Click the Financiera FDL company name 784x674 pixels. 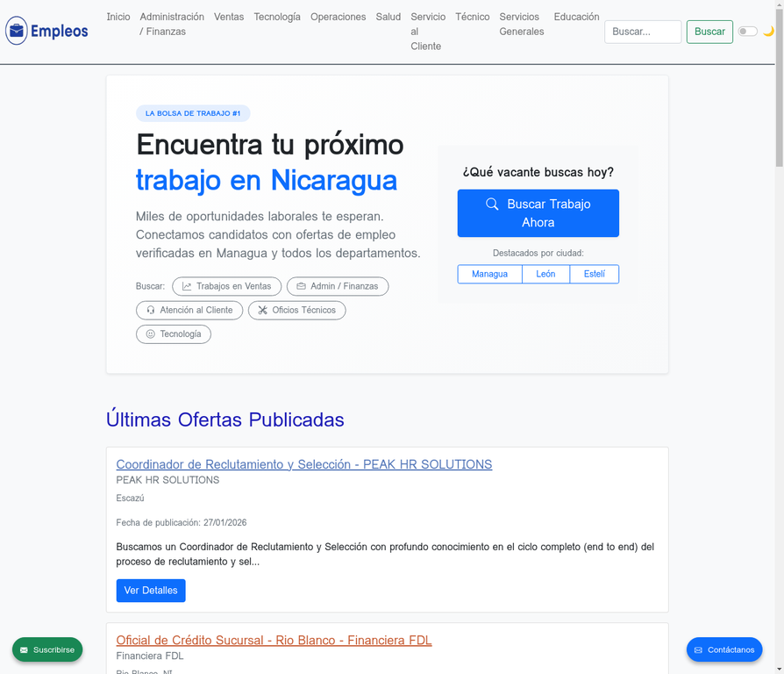pos(149,656)
